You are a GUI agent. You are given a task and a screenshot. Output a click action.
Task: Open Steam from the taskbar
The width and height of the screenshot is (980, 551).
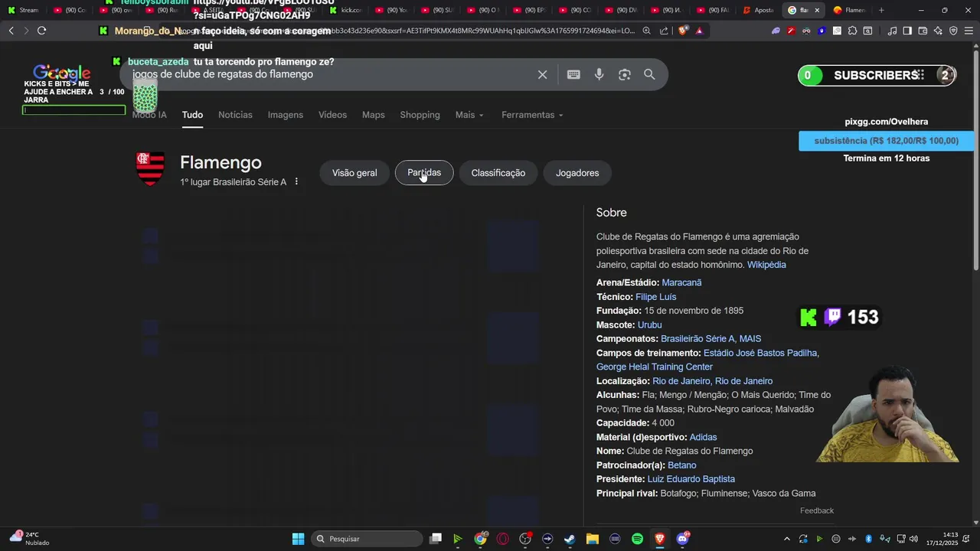pos(570,539)
